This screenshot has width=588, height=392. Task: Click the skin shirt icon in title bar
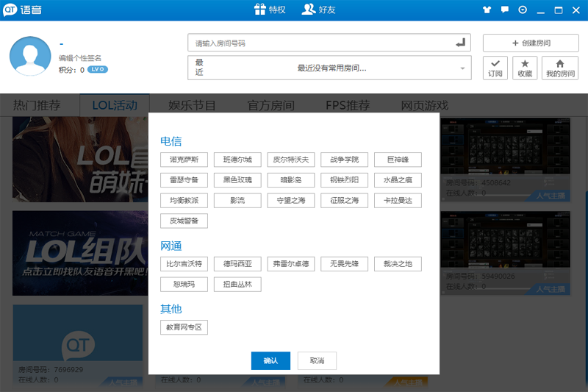[487, 10]
